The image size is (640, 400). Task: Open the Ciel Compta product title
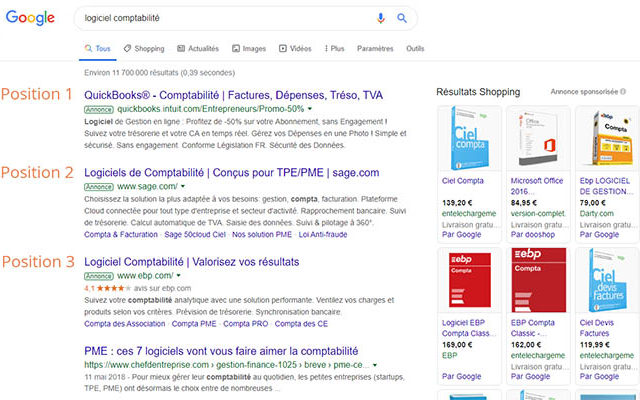462,181
